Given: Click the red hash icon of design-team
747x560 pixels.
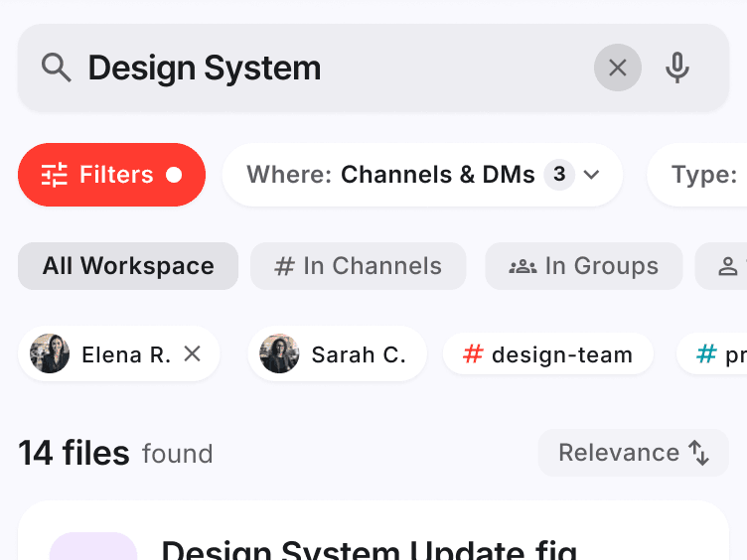Looking at the screenshot, I should [473, 354].
